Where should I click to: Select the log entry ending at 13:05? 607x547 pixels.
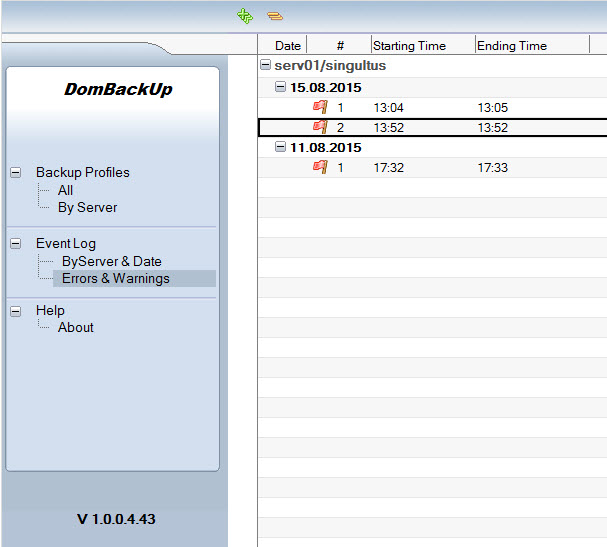coord(492,107)
